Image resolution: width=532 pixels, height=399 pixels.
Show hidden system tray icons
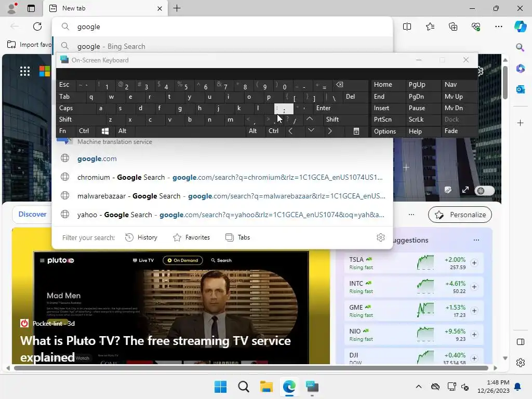point(419,387)
